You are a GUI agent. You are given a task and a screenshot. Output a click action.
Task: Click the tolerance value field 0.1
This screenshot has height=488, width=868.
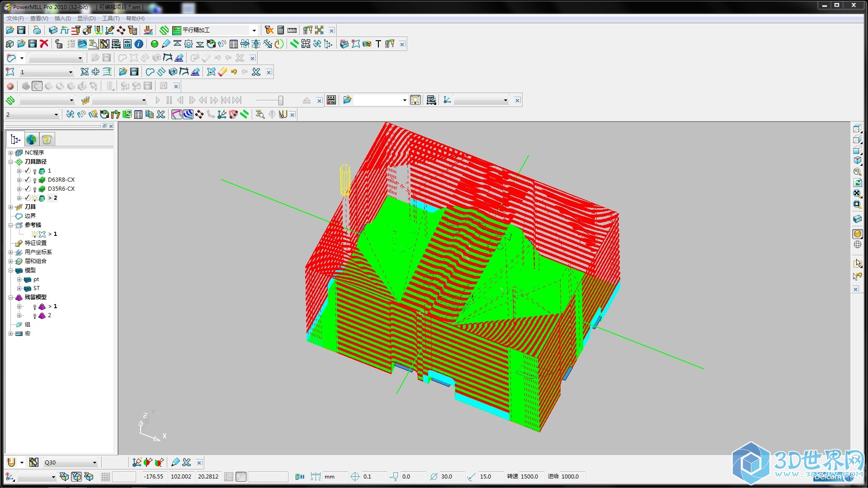coord(374,477)
